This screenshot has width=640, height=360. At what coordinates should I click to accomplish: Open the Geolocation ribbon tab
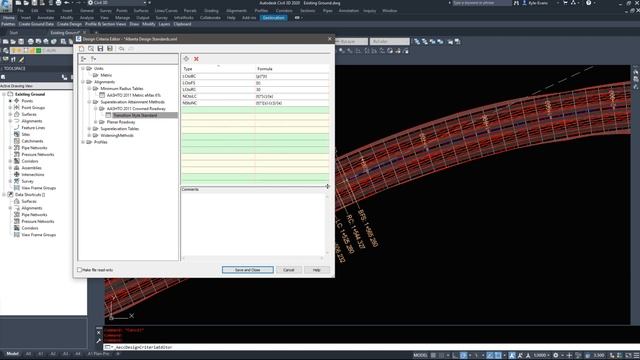pyautogui.click(x=273, y=18)
